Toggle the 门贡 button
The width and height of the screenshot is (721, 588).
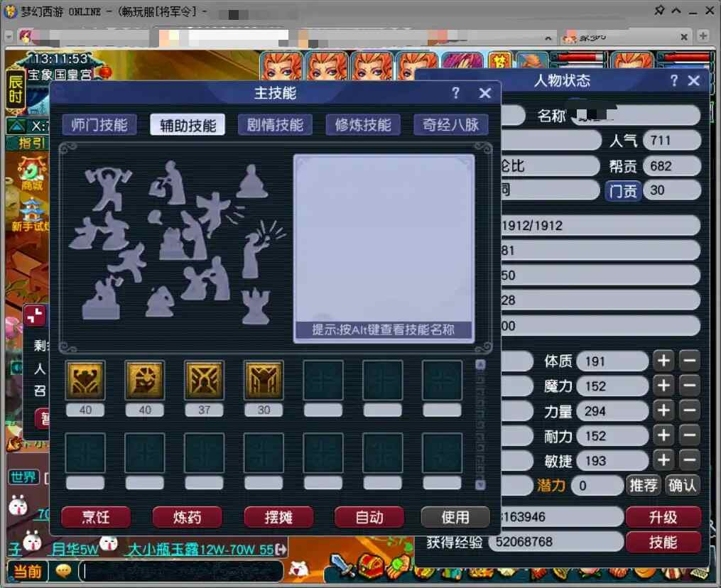(623, 190)
